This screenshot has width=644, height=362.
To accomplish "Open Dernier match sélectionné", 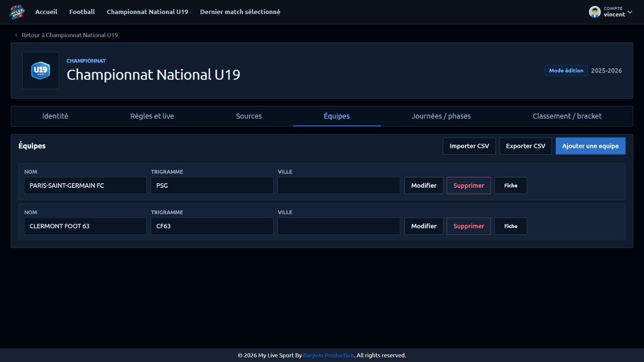I will tap(240, 12).
